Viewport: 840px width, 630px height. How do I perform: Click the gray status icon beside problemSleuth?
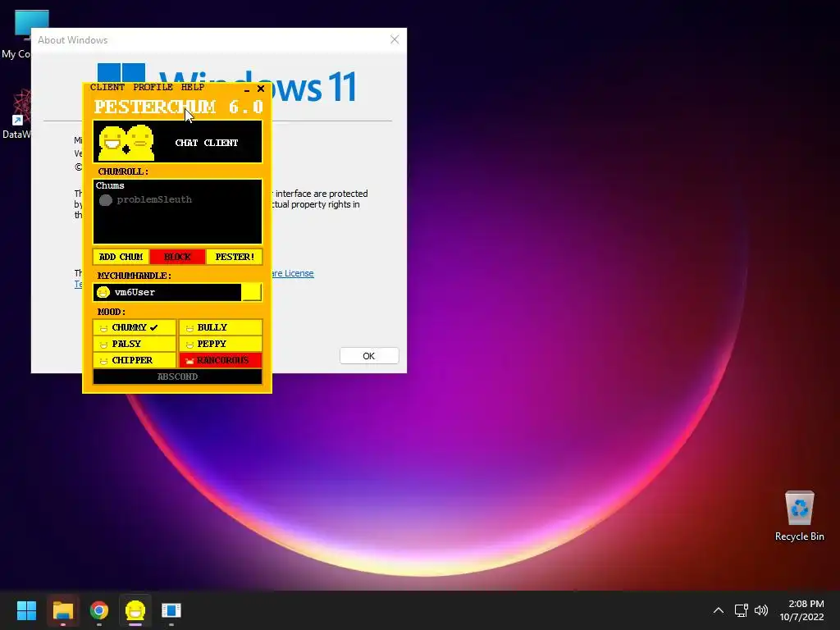(x=106, y=200)
